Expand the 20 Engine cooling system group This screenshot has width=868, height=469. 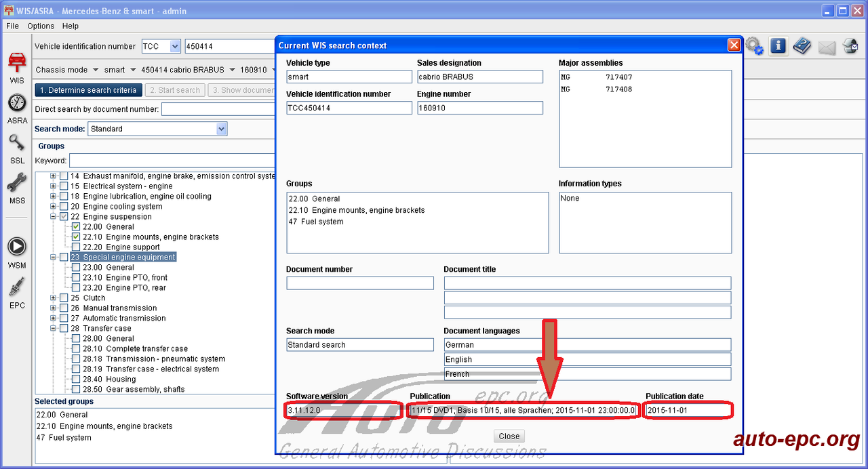[x=54, y=207]
